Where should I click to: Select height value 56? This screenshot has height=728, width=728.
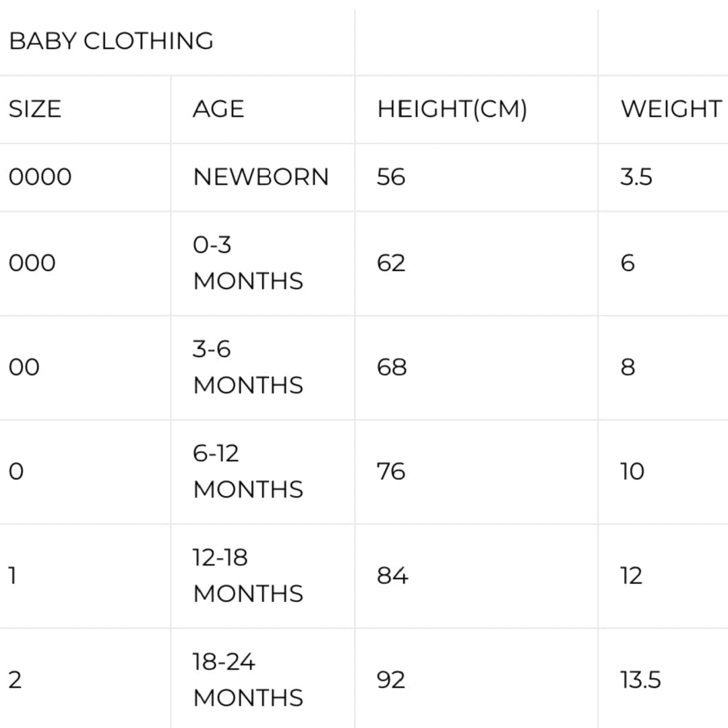(391, 177)
